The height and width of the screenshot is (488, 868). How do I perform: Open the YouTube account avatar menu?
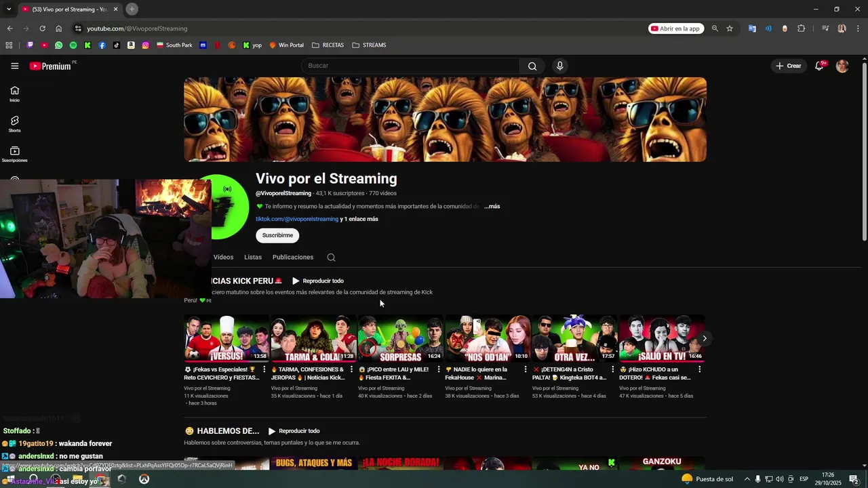[842, 66]
